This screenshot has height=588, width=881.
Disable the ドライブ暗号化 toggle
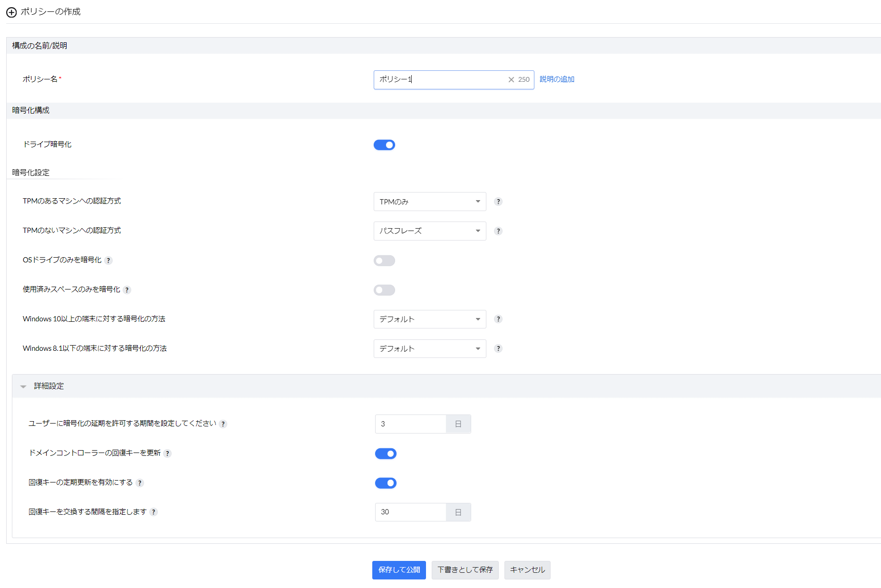click(x=384, y=145)
